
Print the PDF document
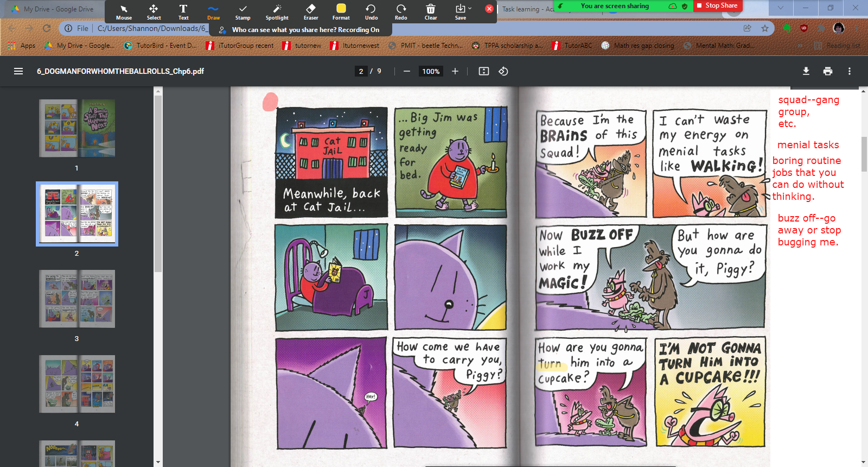(x=828, y=71)
